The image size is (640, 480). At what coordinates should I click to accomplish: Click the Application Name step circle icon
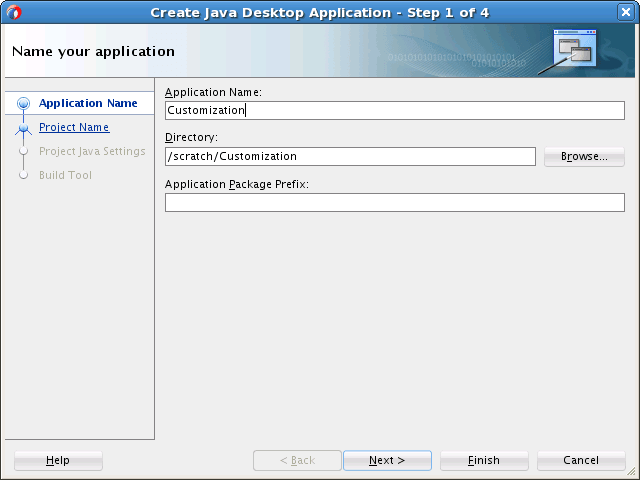tap(24, 103)
